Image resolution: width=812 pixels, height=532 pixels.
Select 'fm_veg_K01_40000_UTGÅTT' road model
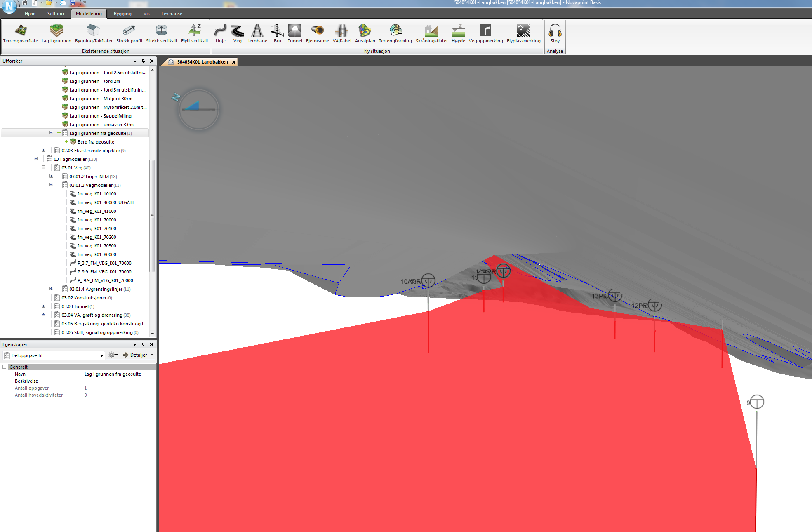pos(106,202)
